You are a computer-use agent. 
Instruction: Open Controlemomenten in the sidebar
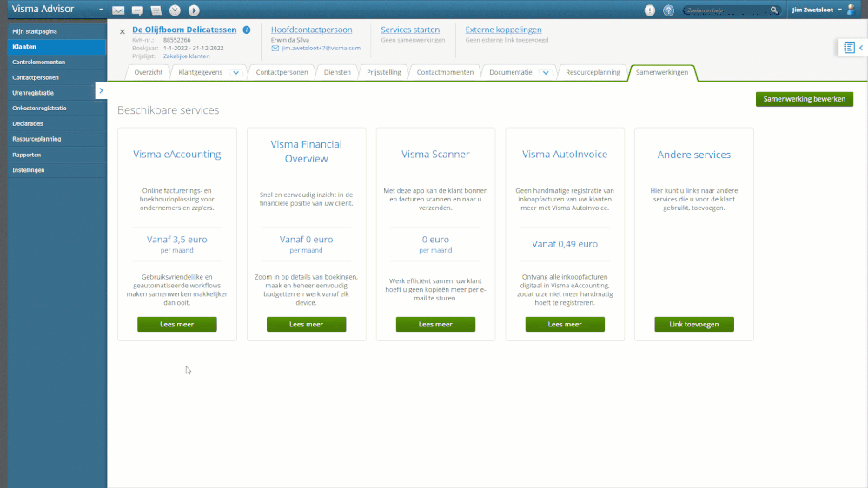(x=57, y=62)
